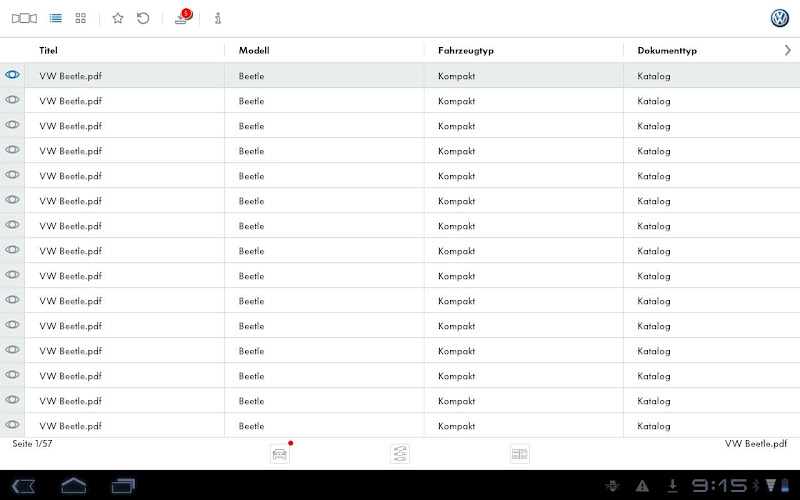Screen dimensions: 800x500
Task: Open favorites with the star icon
Action: (x=118, y=18)
